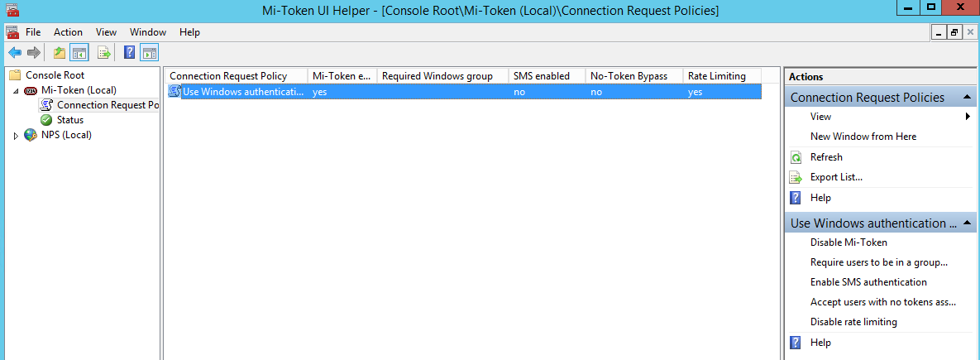Sort by Connection Request Policy column header

point(237,76)
